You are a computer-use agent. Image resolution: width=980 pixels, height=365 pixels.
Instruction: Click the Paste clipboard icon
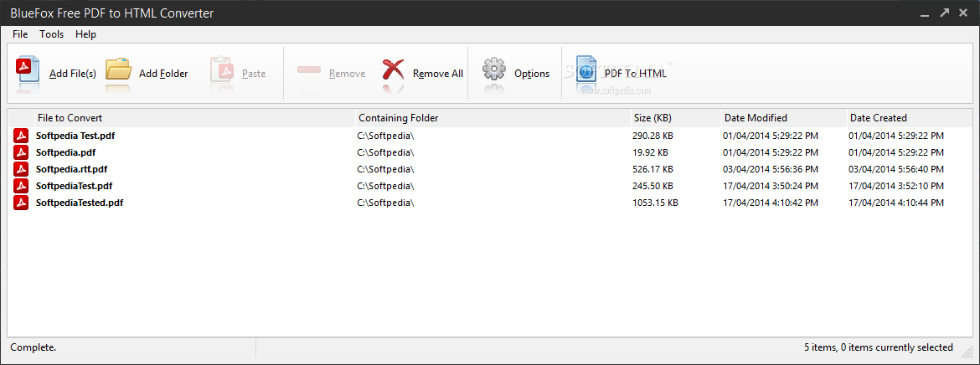click(221, 69)
